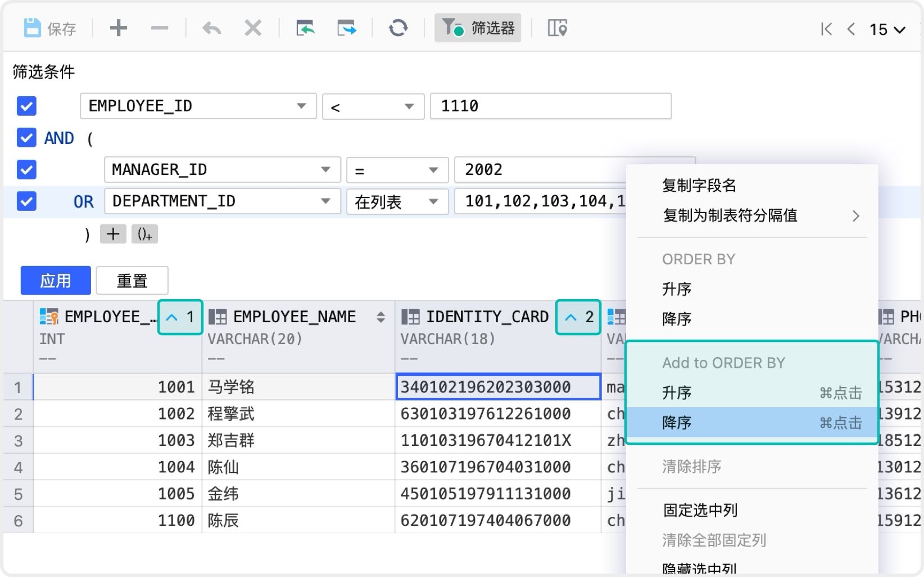Add a parenthesis group condition
The image size is (924, 577).
pos(144,234)
